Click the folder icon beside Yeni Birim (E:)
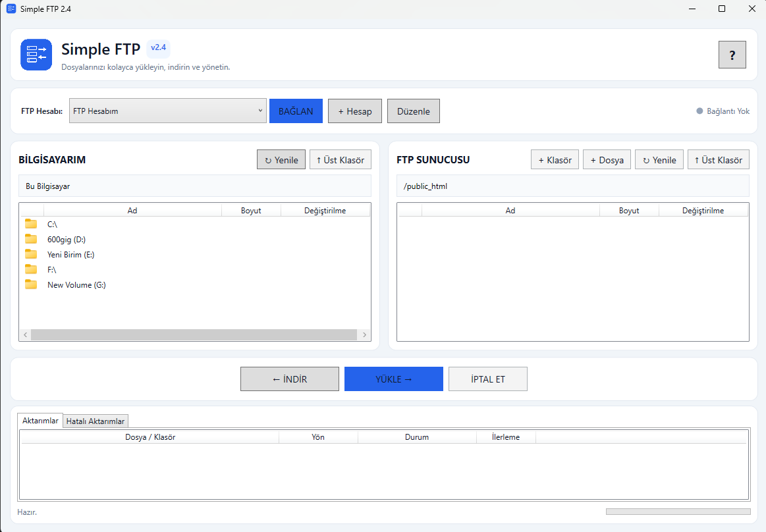766x532 pixels. (x=31, y=254)
